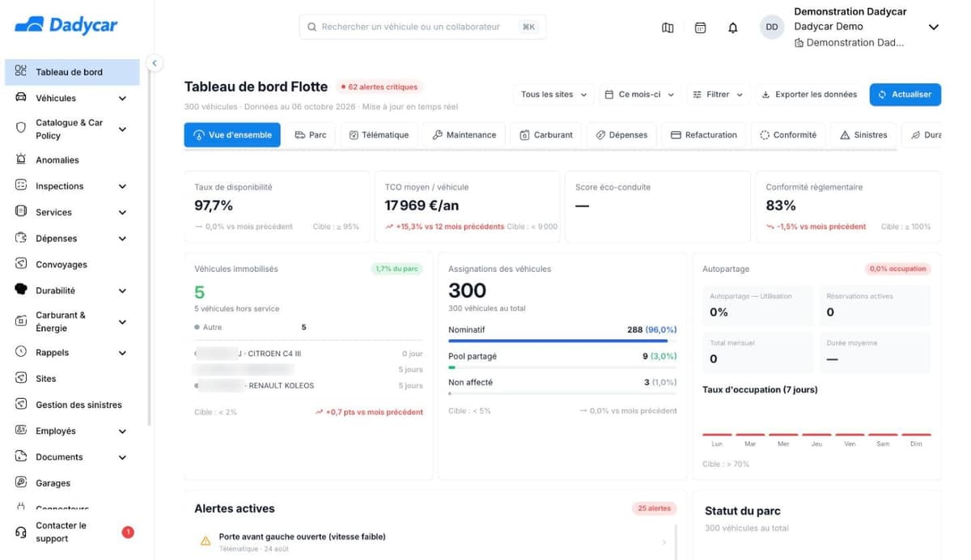Click the 62 alertes critiques badge
The image size is (971, 560).
tap(379, 87)
